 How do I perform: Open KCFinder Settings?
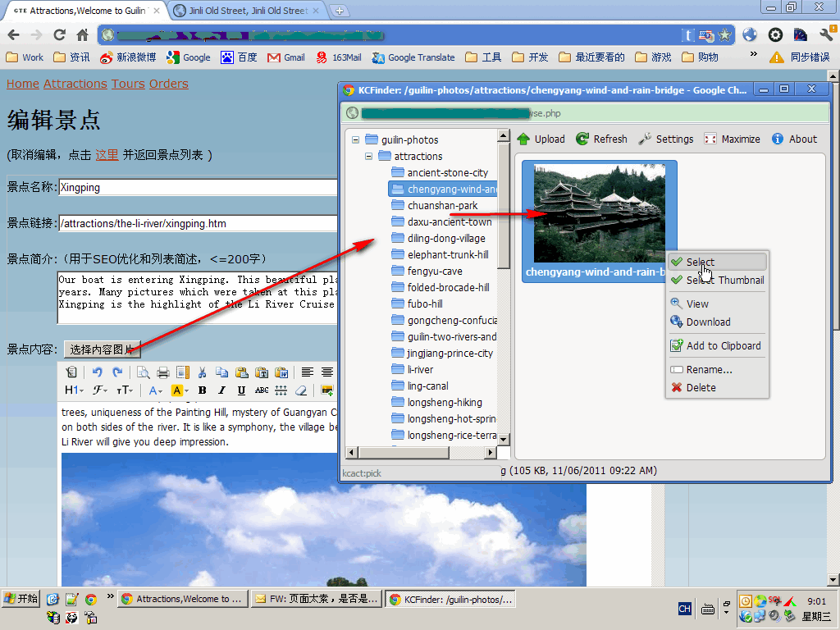(645, 139)
